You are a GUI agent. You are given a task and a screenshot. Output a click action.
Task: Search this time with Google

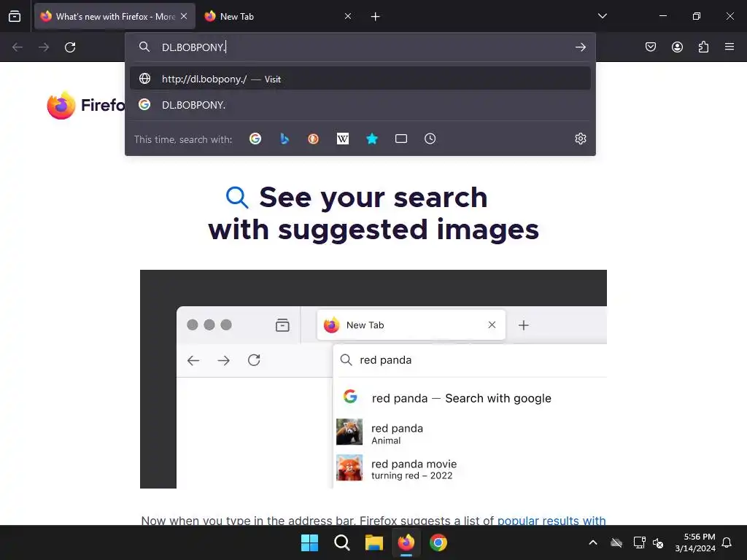coord(255,139)
